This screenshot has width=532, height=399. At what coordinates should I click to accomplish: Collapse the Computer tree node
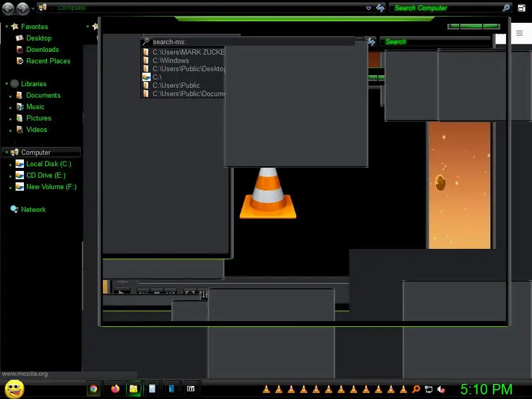(x=6, y=152)
